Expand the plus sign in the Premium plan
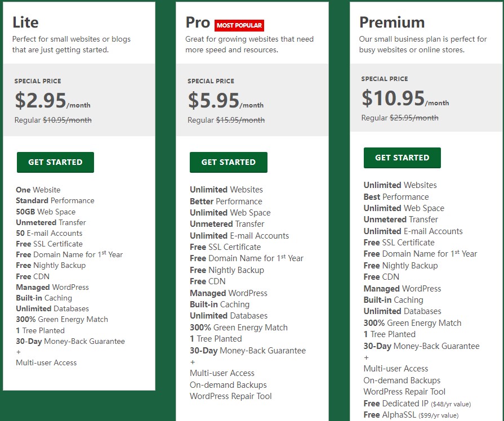 (x=366, y=357)
